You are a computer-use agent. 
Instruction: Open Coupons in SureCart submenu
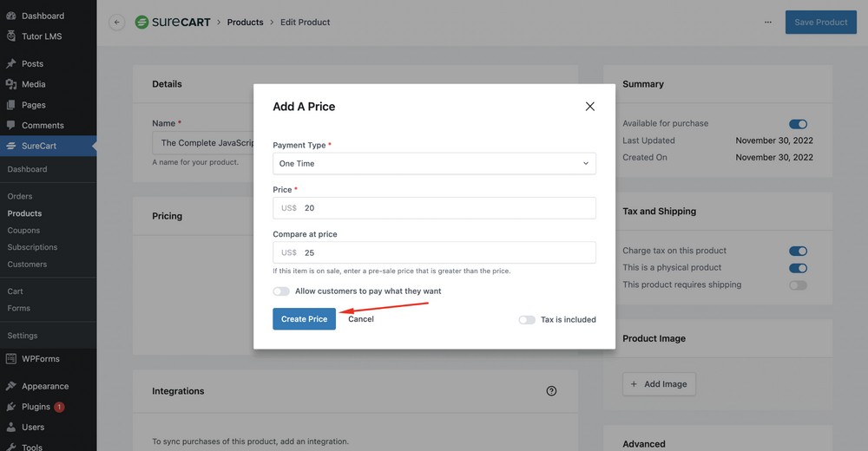tap(23, 230)
